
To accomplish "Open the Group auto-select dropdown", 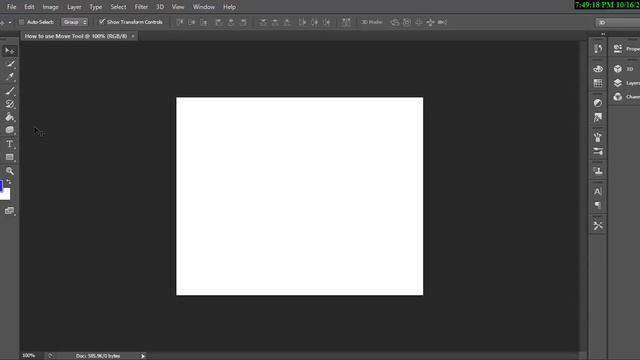I will point(74,22).
